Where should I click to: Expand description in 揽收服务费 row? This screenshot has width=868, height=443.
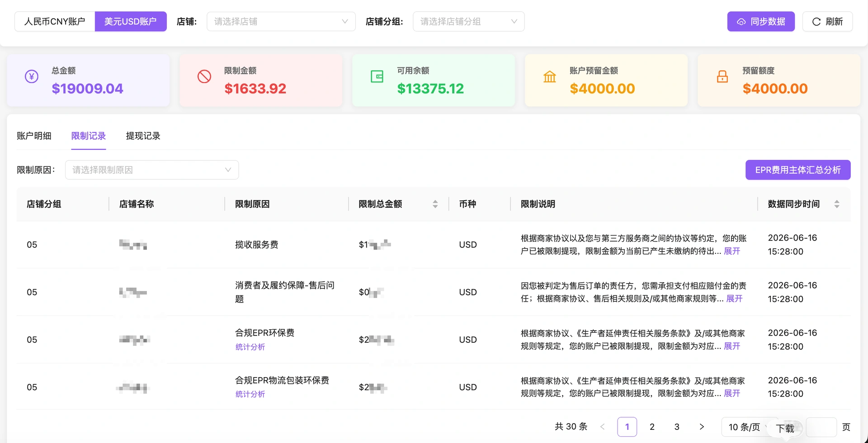[x=732, y=251]
